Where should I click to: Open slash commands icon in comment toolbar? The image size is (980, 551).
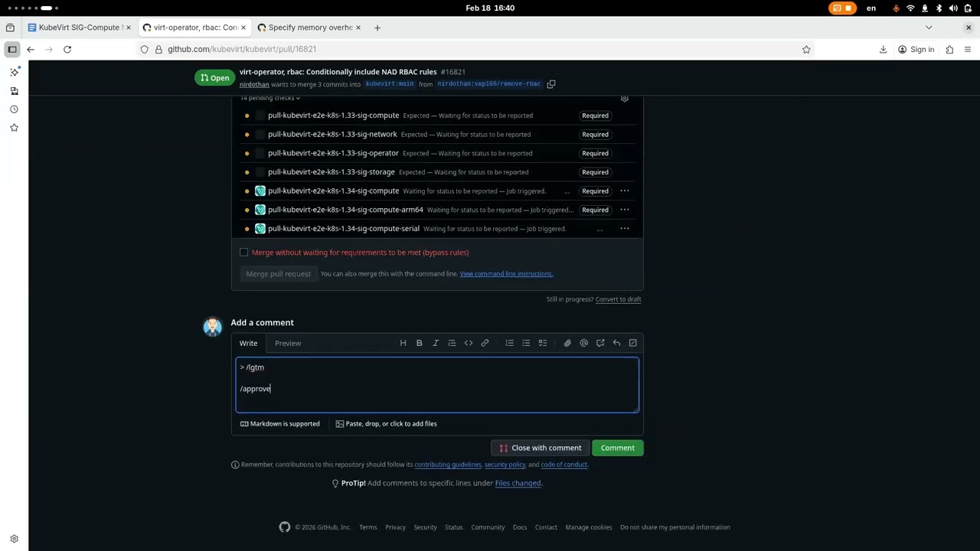tap(633, 343)
